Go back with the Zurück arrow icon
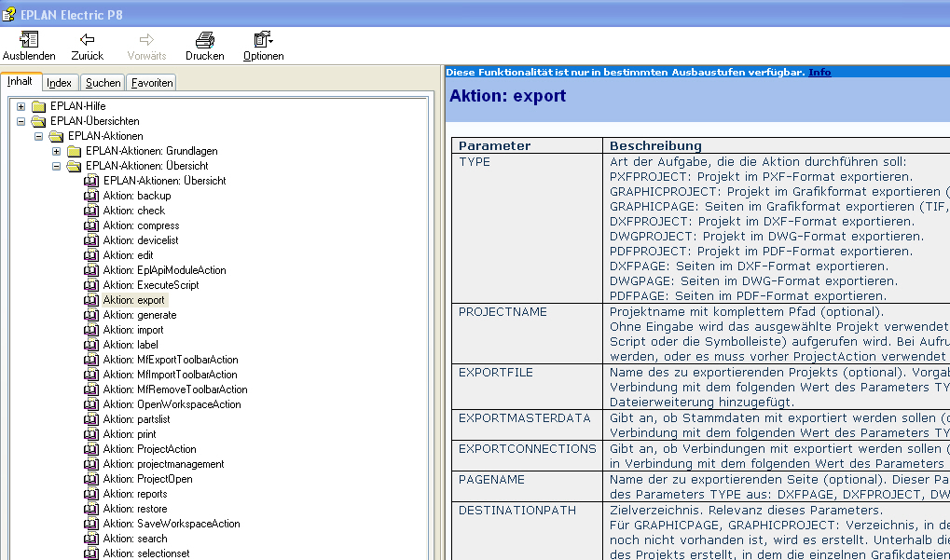950x560 pixels. (x=88, y=40)
